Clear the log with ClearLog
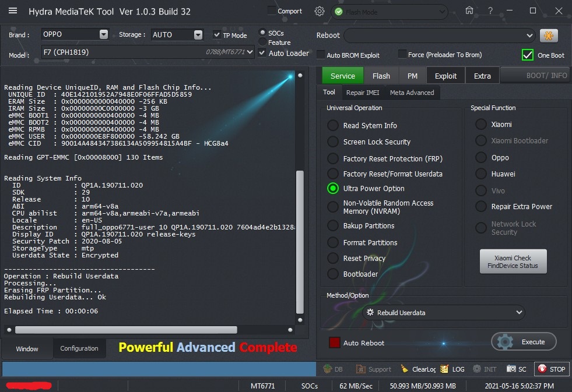Image resolution: width=572 pixels, height=392 pixels. [x=418, y=369]
